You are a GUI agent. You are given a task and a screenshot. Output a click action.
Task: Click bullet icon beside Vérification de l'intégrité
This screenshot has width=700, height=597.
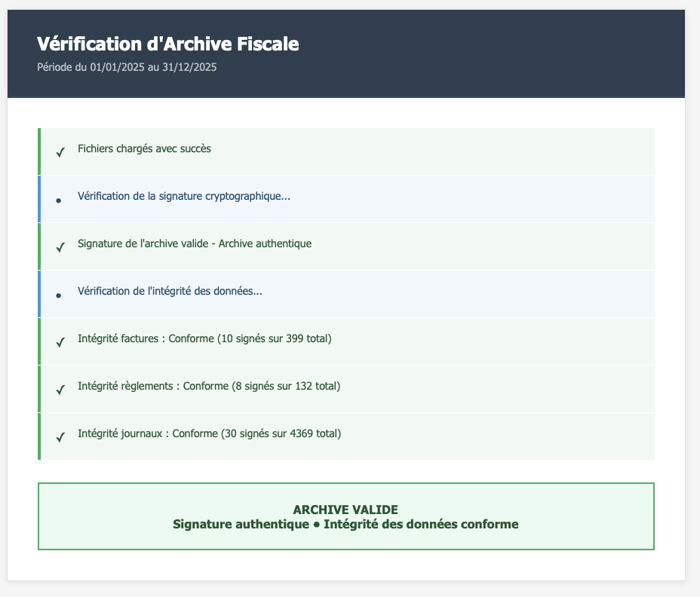click(x=59, y=295)
